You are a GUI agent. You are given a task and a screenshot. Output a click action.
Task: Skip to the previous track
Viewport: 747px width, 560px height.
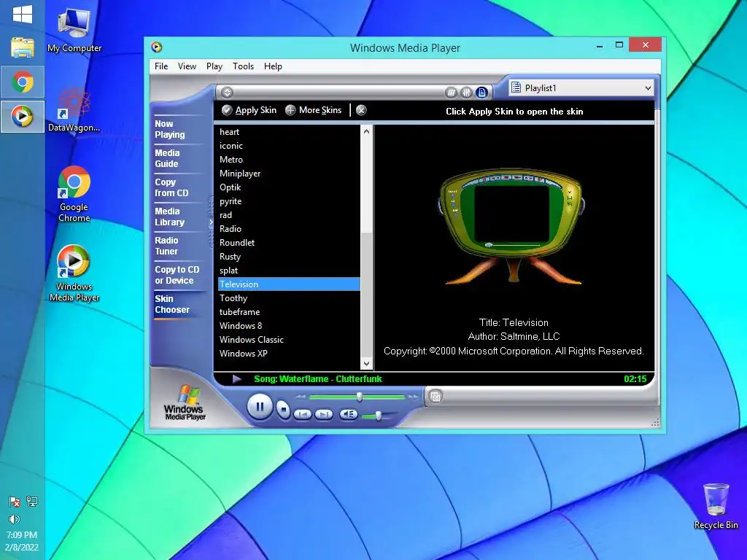303,414
